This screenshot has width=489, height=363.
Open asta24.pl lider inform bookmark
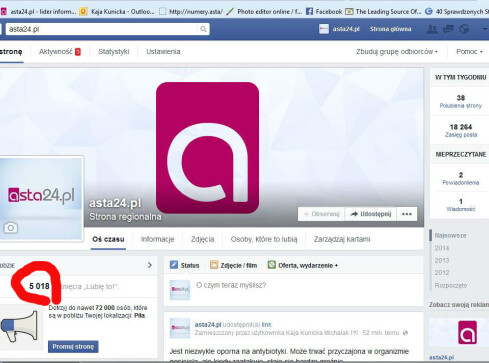[x=38, y=11]
